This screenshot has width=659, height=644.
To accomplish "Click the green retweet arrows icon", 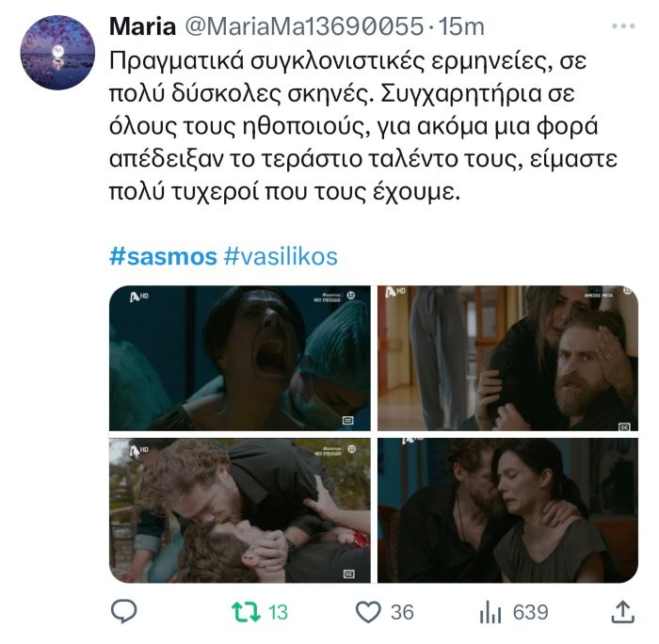I will (246, 612).
